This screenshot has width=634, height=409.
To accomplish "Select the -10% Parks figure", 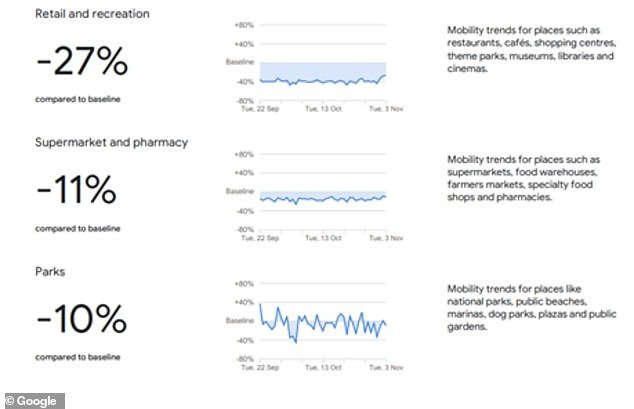I will point(81,319).
